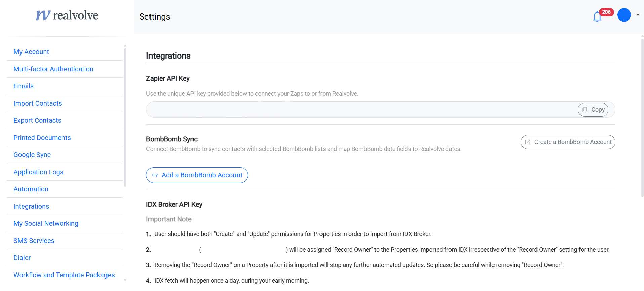Click the IDX Broker API Key heading

(x=174, y=204)
